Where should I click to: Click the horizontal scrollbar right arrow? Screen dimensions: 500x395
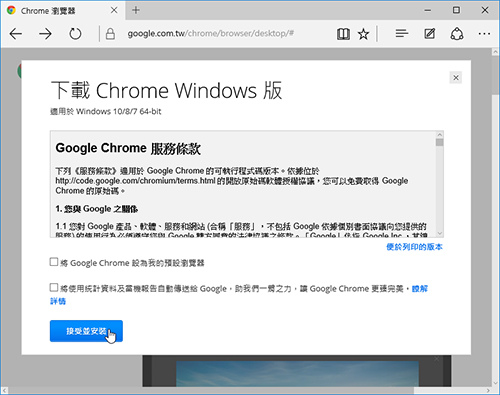pyautogui.click(x=488, y=390)
